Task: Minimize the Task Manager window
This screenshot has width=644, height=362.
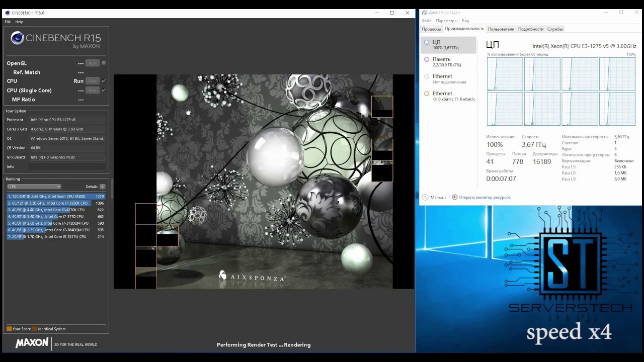Action: pyautogui.click(x=606, y=12)
